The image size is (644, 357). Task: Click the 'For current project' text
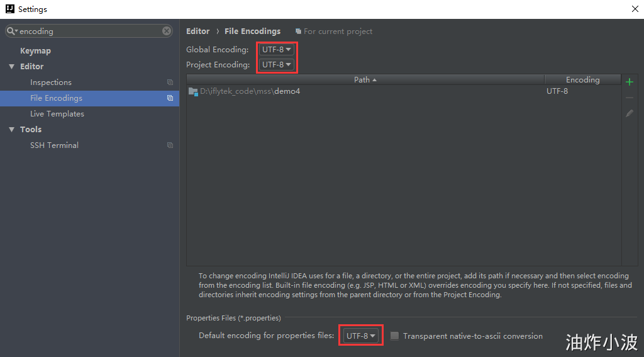(x=338, y=31)
